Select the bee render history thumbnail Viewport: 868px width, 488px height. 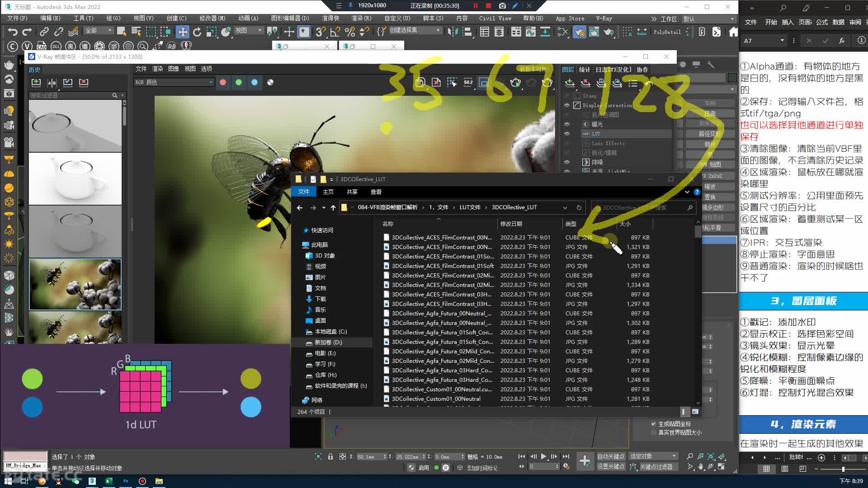[x=75, y=284]
